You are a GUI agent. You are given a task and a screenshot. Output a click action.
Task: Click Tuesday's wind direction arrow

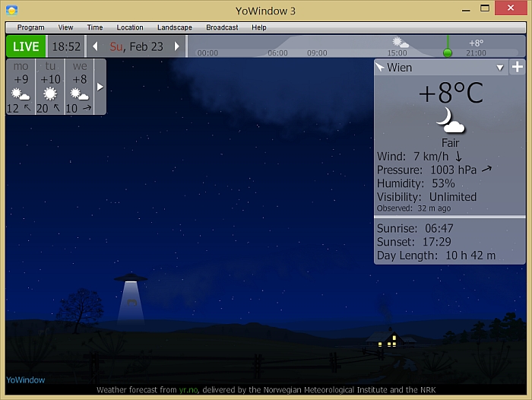point(57,108)
